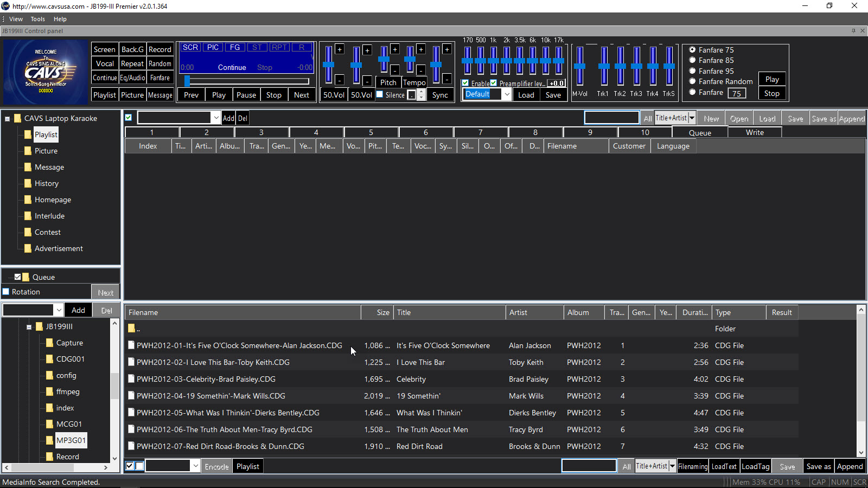Open the Help menu

pos(60,19)
